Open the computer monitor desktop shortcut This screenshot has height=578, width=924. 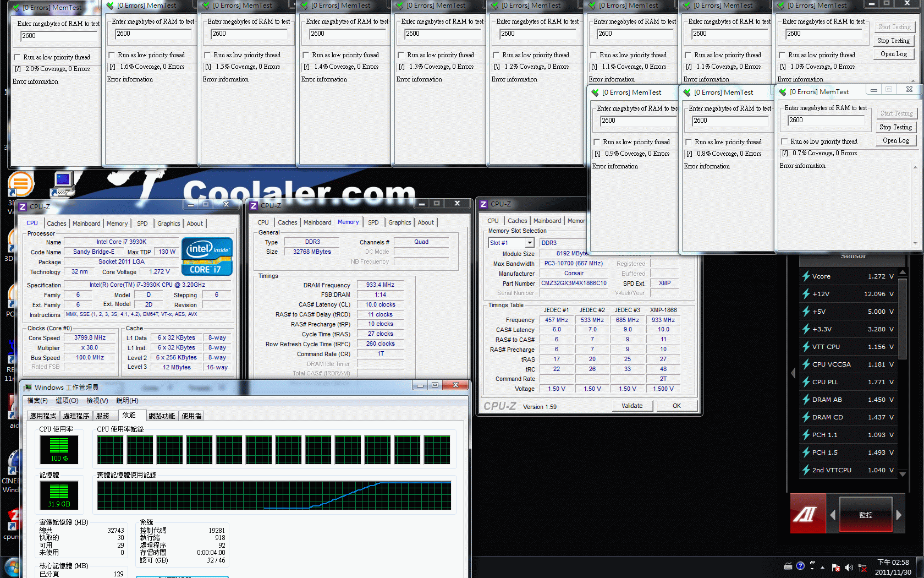62,184
